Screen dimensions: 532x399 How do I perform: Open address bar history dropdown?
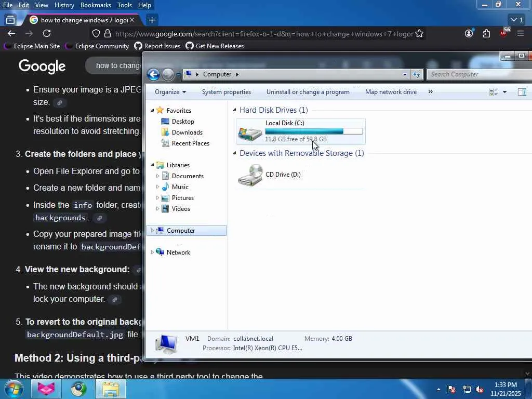point(405,74)
